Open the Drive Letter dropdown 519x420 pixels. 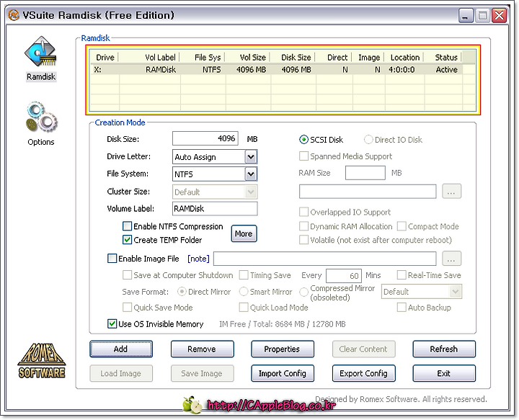251,157
